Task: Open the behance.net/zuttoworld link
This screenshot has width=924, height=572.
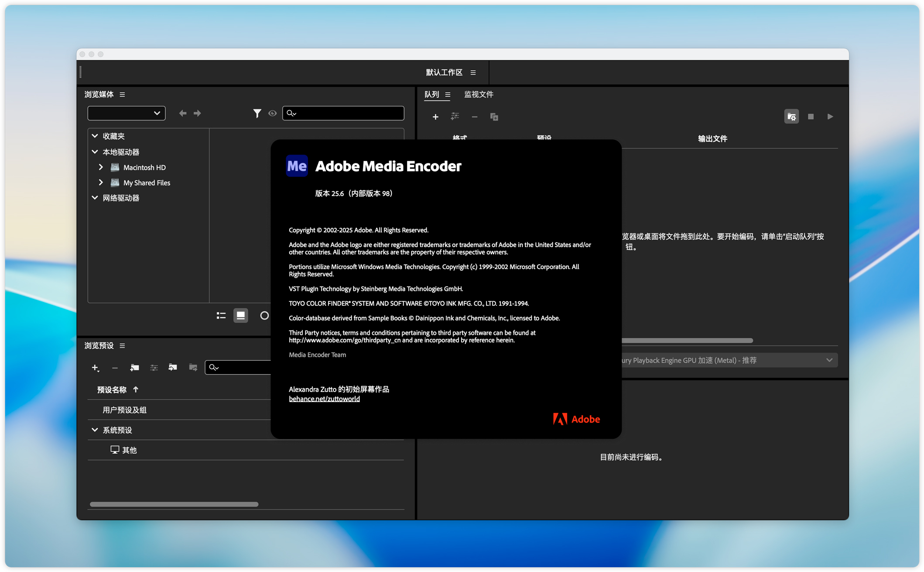Action: tap(324, 399)
